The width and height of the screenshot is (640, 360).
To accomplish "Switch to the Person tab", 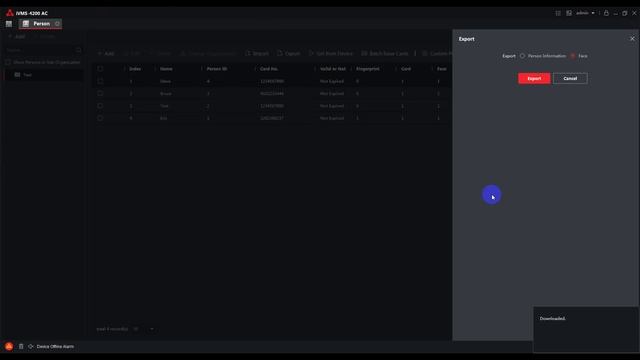I will pos(40,24).
